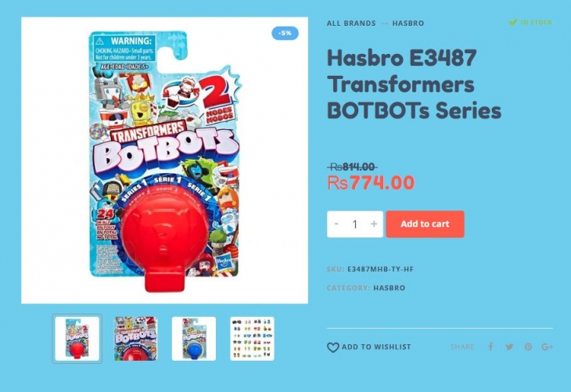Click the quantity number field
Image resolution: width=571 pixels, height=392 pixels.
[x=354, y=224]
